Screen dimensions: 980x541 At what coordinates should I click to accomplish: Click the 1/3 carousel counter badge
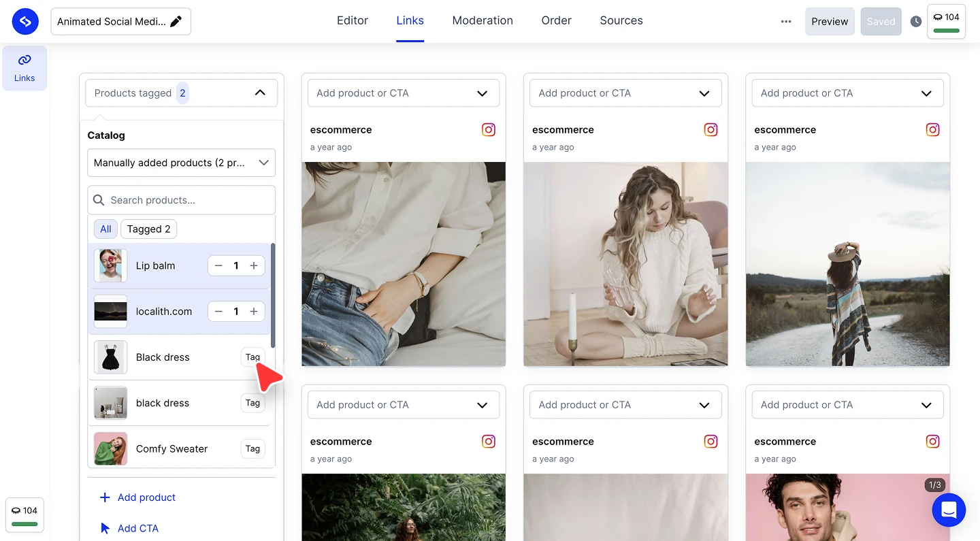click(934, 485)
